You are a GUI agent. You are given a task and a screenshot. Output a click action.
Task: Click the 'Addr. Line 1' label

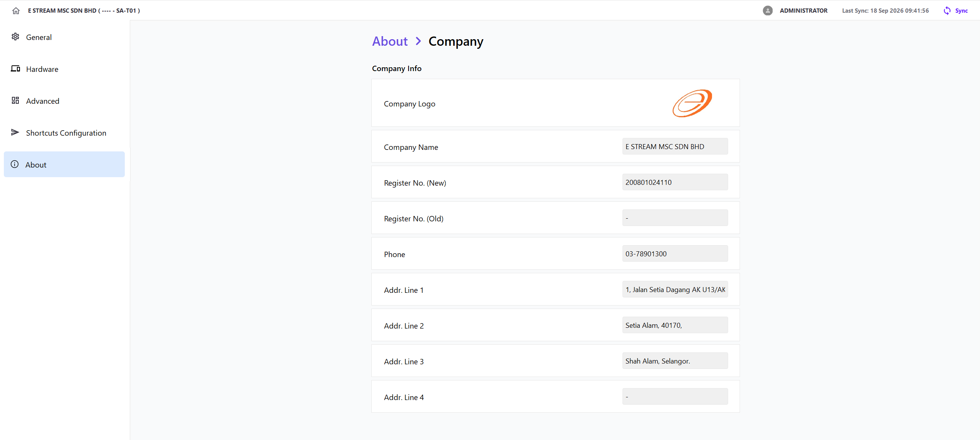click(404, 290)
